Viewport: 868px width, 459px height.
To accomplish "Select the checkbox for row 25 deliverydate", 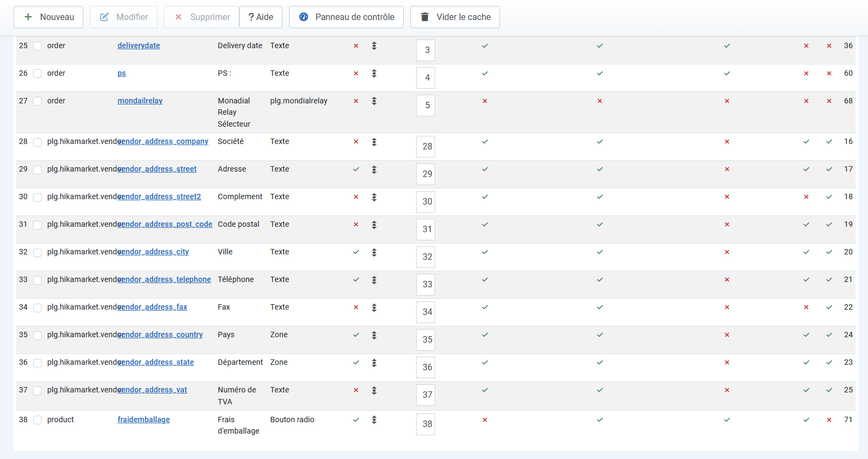I will coord(37,46).
